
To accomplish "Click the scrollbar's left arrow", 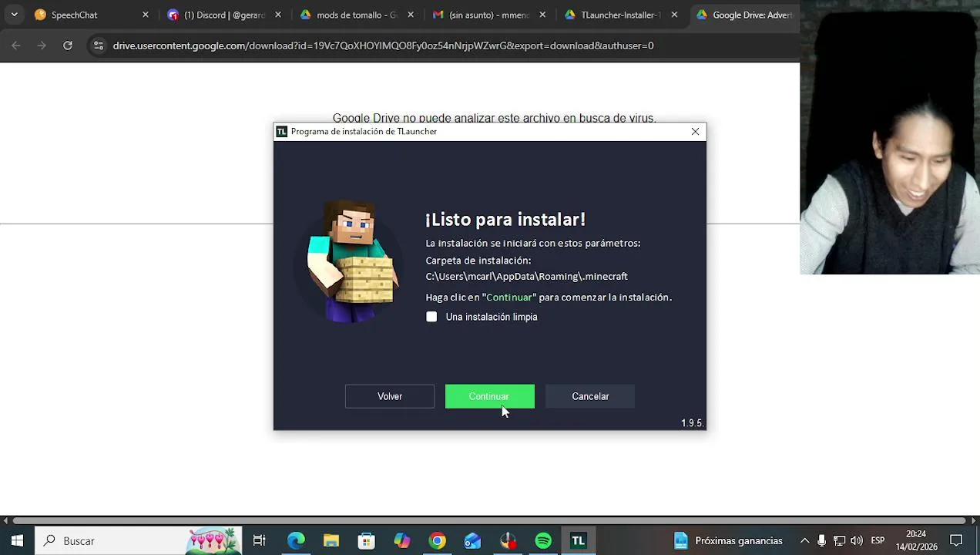I will pyautogui.click(x=5, y=521).
